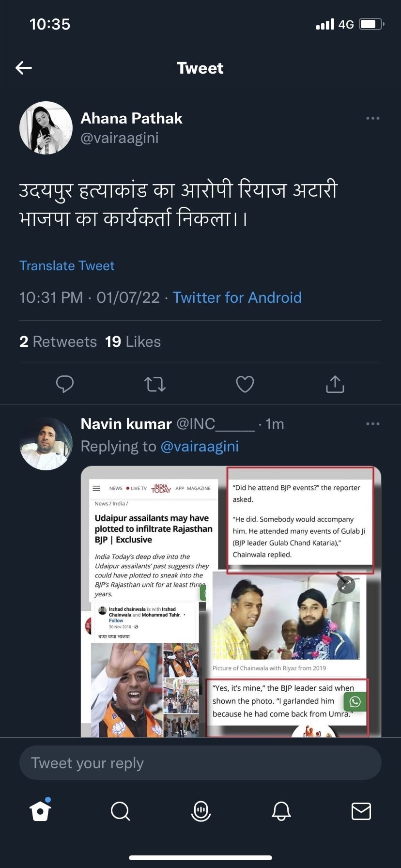401x868 pixels.
Task: Share the tweet via share icon
Action: coord(335,384)
